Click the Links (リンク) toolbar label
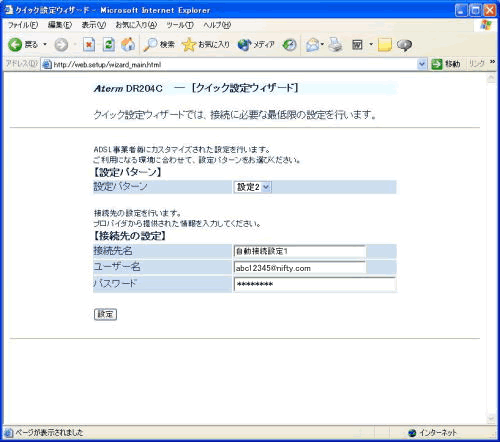This screenshot has height=442, width=500. 477,63
